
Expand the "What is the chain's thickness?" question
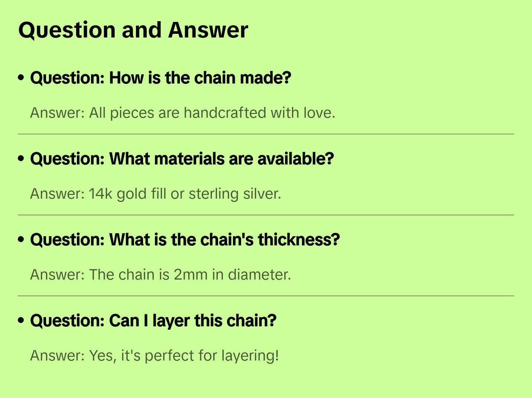[185, 240]
